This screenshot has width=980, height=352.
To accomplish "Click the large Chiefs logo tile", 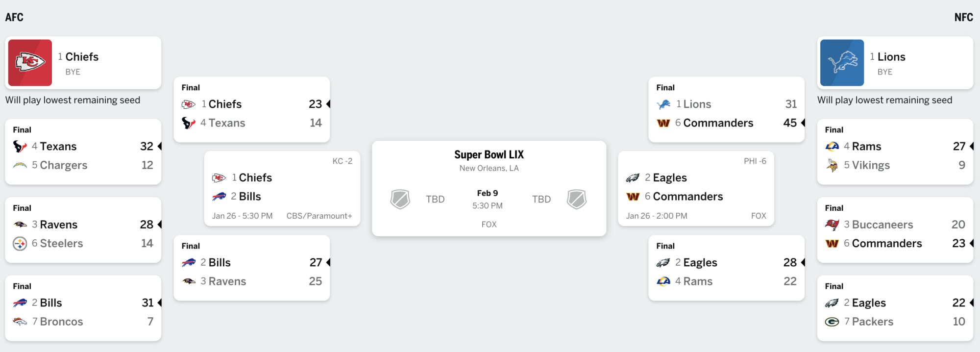I will 30,63.
